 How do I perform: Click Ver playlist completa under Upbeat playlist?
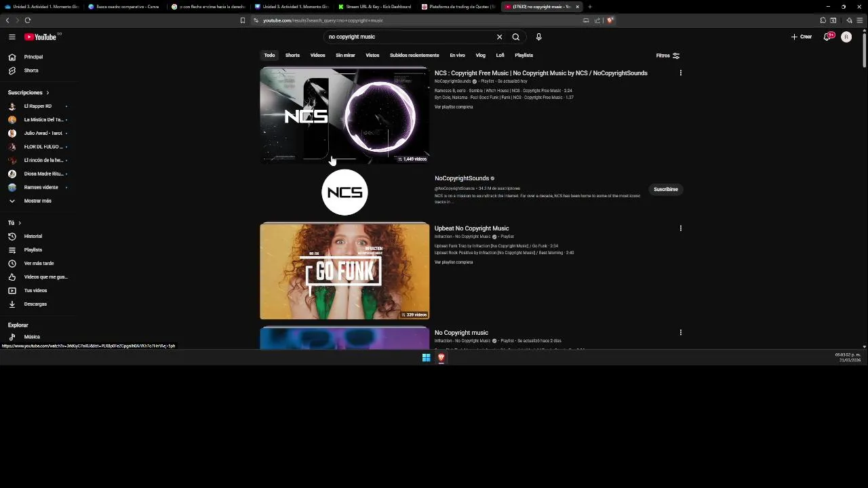coord(454,262)
